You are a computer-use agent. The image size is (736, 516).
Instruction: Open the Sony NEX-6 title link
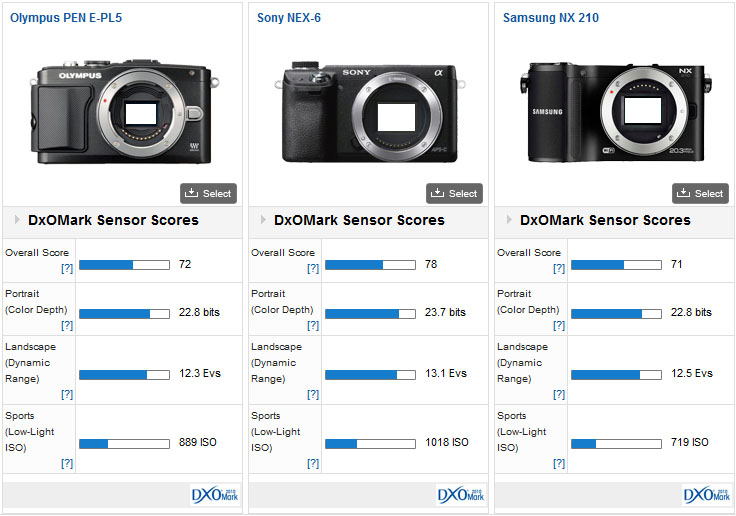pos(289,18)
